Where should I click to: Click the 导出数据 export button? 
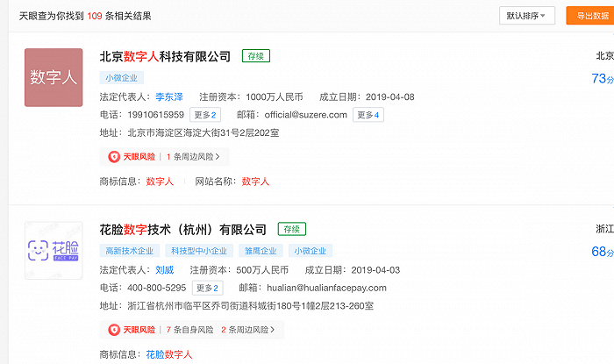[590, 16]
